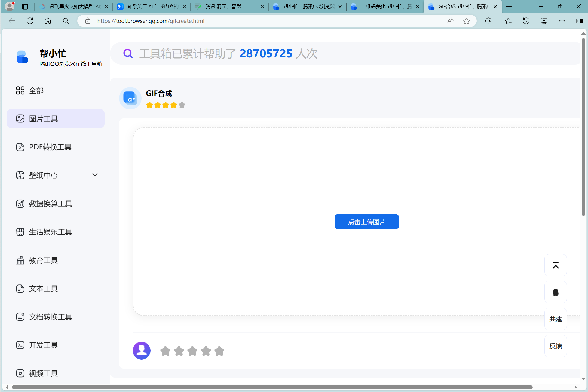This screenshot has width=588, height=392.
Task: Focus the toolbox search field
Action: click(x=346, y=53)
